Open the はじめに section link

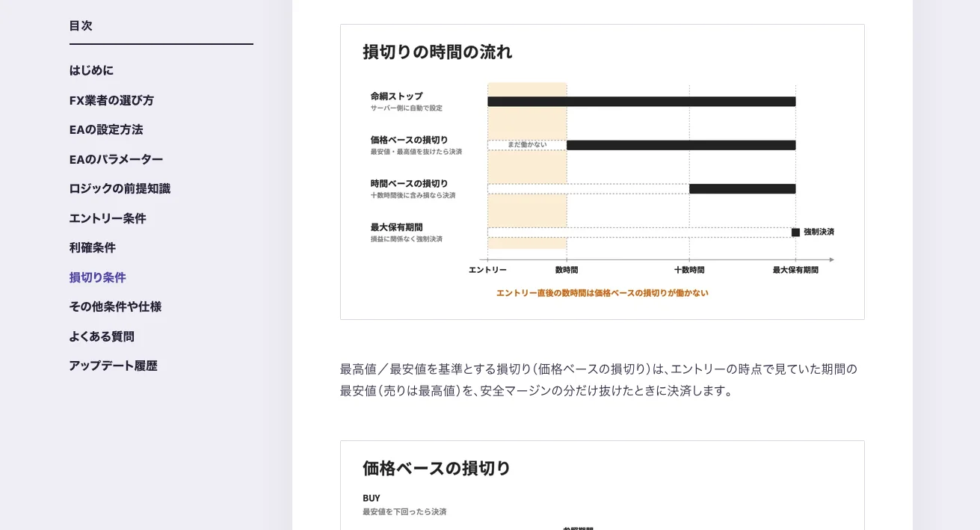(x=91, y=70)
